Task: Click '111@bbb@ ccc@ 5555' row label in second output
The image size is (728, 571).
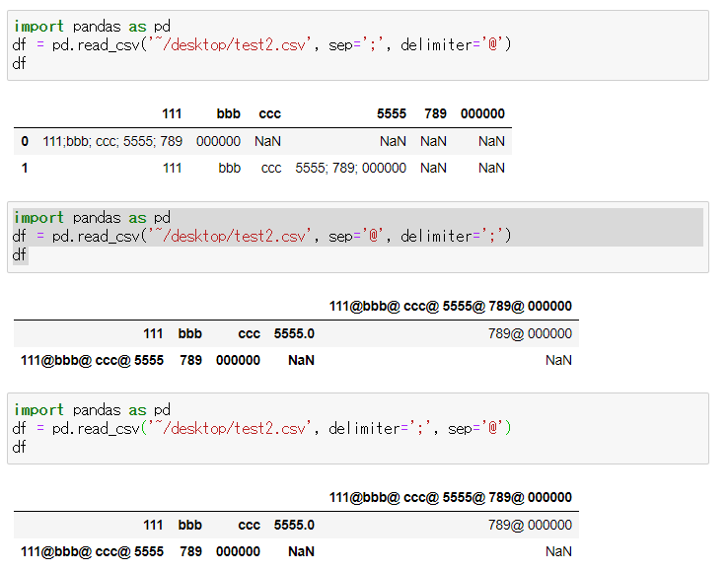Action: (92, 361)
